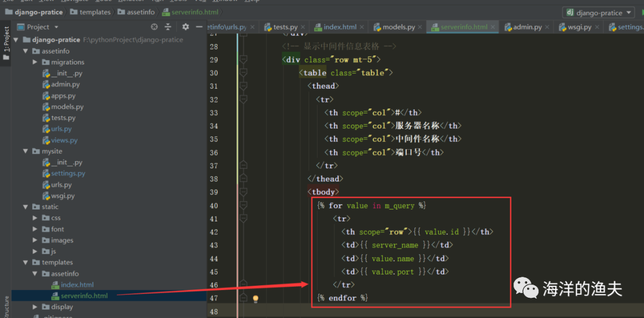The width and height of the screenshot is (644, 318).
Task: Switch to index.html editor tab
Action: point(335,27)
